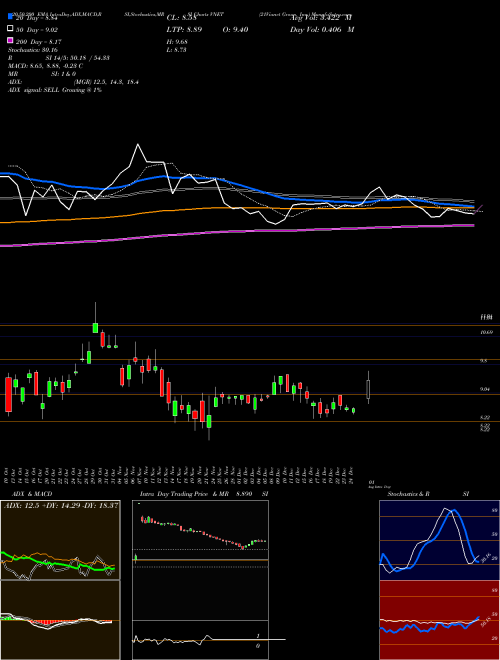Viewport: 500px width, 660px height.
Task: Select the '50 Day - 9.02' legend text
Action: (37, 30)
